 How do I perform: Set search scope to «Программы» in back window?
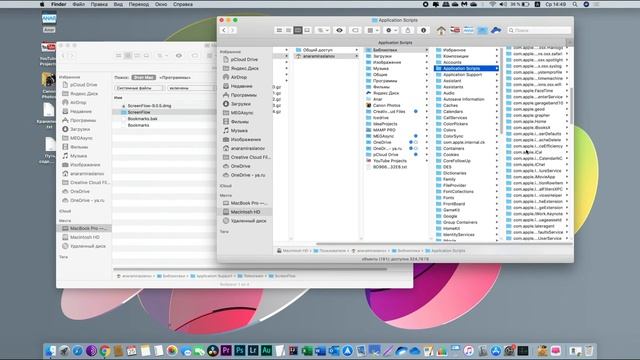[x=175, y=78]
